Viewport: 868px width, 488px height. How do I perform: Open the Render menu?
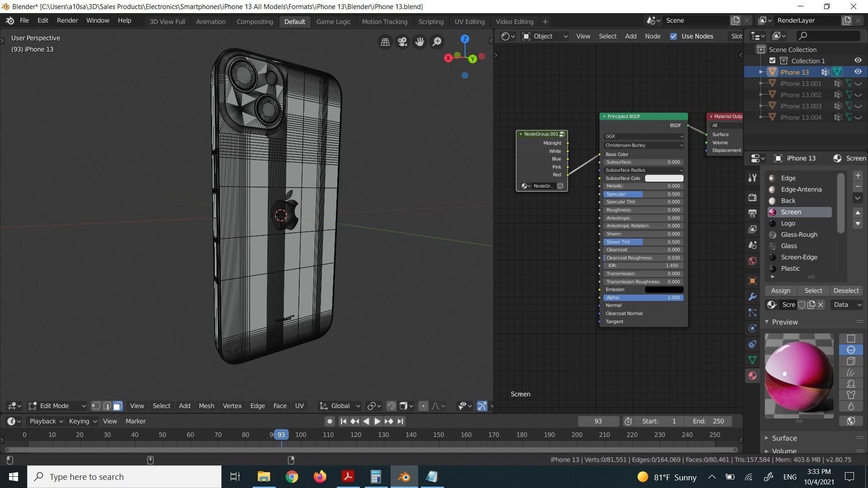point(67,21)
